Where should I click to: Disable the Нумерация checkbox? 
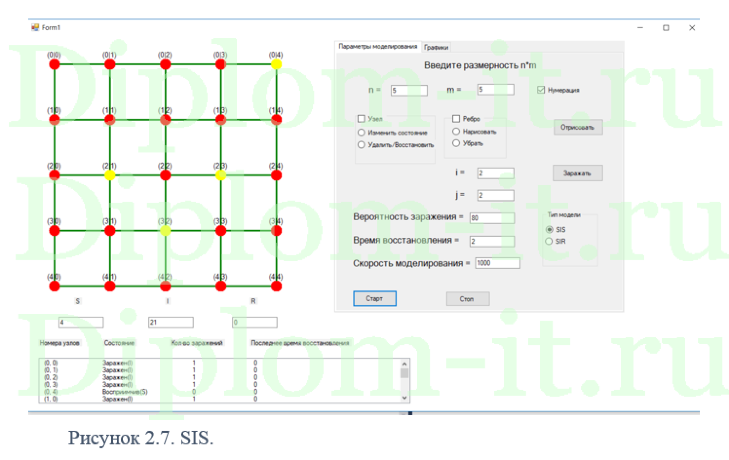542,90
